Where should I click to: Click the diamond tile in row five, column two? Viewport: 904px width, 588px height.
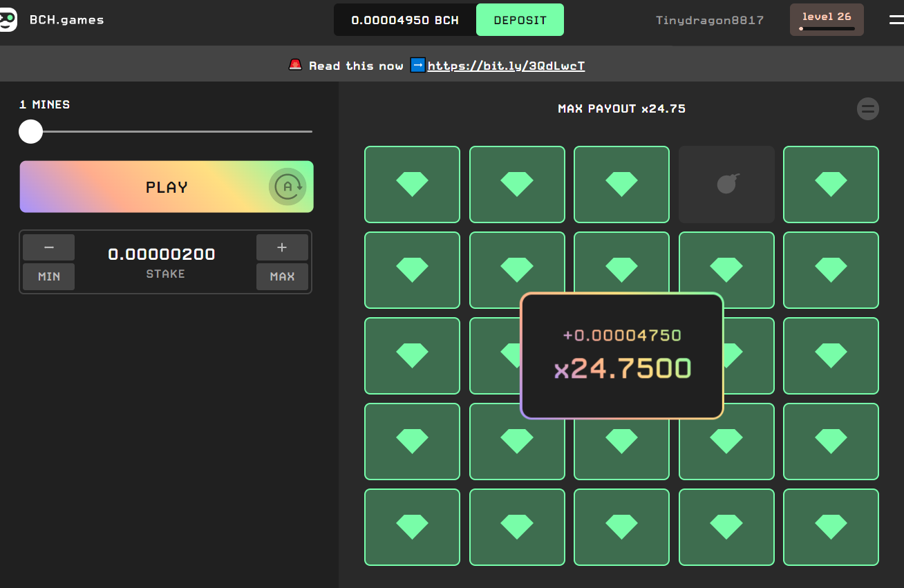pos(517,527)
